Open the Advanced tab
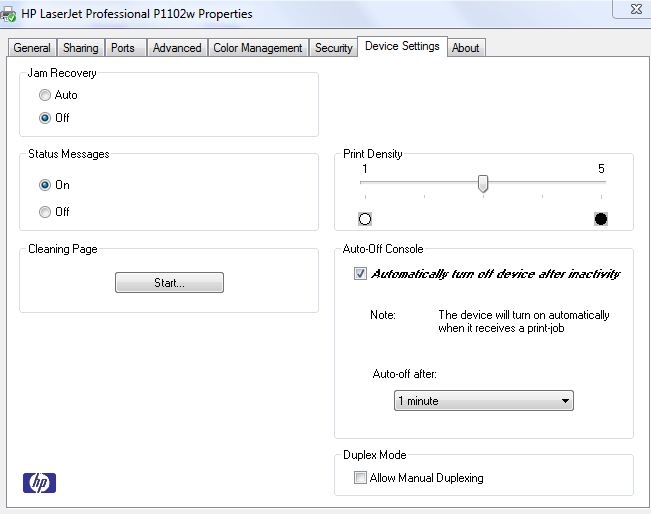The height and width of the screenshot is (514, 651). [x=177, y=48]
